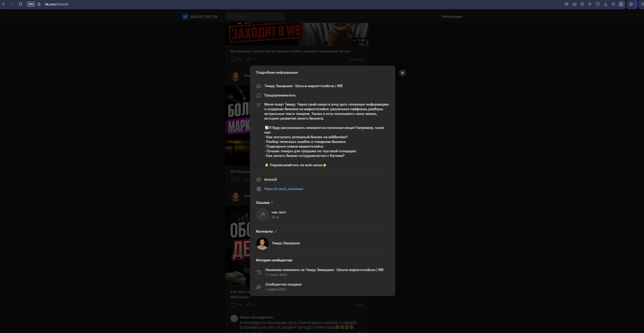The image size is (644, 333).
Task: Open the browser edit/pinboard note icon
Action: (x=567, y=4)
